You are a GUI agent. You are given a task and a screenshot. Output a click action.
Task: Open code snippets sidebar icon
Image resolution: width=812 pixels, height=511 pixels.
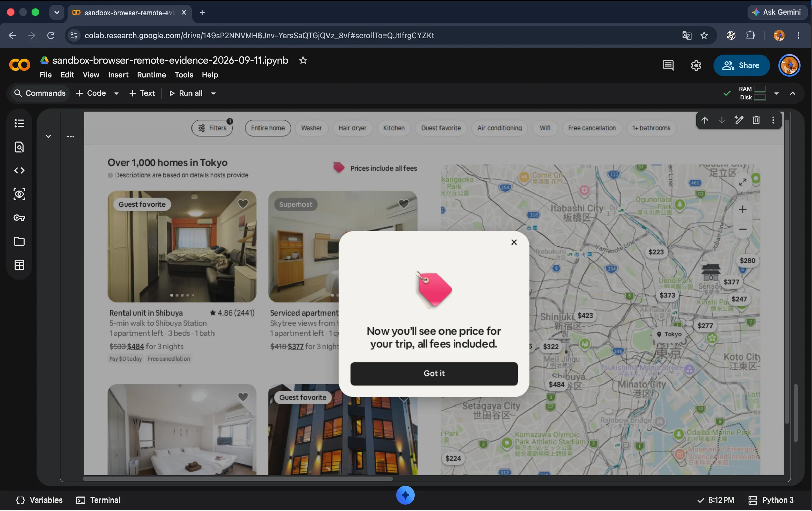click(x=19, y=171)
